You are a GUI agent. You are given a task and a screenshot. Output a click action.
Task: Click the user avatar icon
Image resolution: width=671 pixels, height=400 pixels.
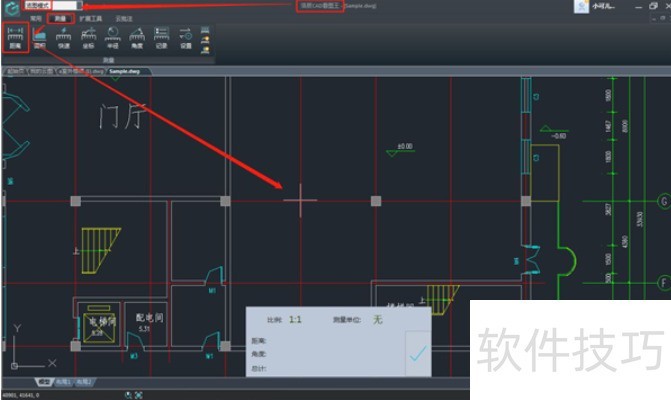point(581,6)
